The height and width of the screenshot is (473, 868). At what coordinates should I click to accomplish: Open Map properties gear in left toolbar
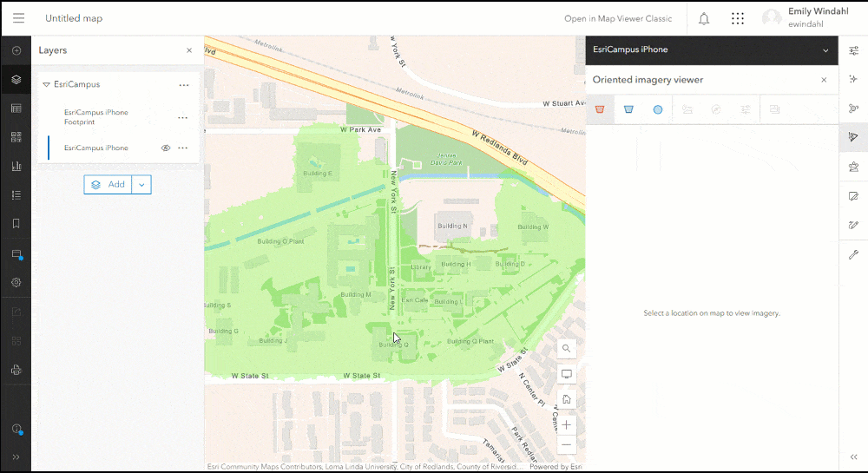[16, 282]
